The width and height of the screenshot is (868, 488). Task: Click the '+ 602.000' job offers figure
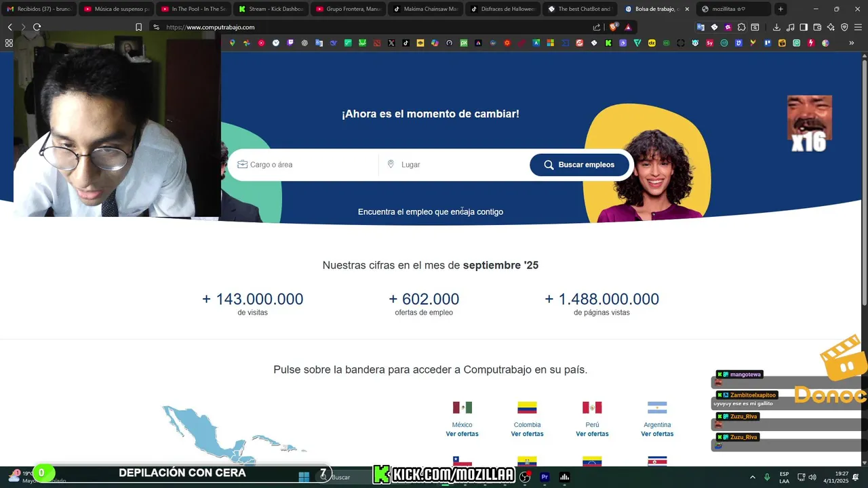tap(424, 299)
